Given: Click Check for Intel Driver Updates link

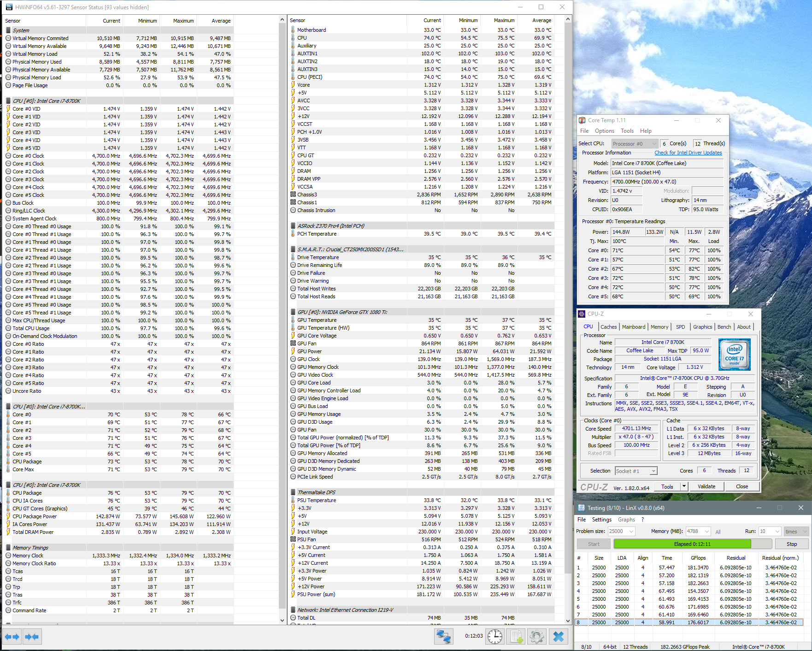Looking at the screenshot, I should (688, 153).
